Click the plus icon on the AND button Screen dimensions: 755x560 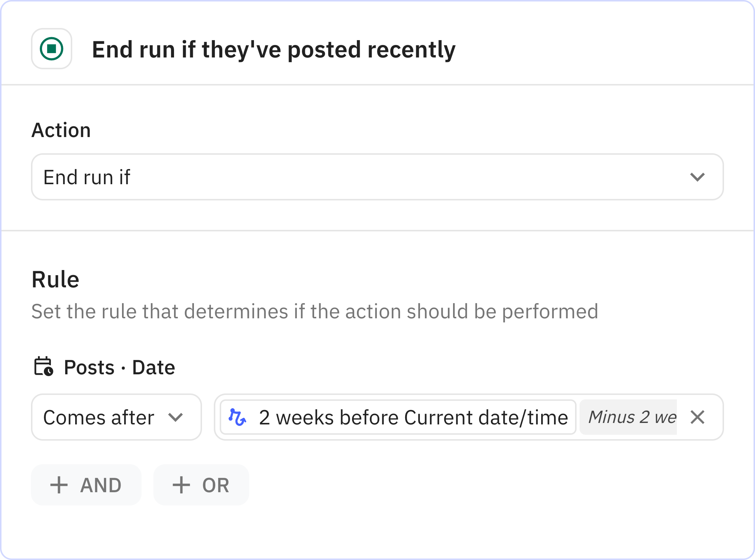point(59,485)
